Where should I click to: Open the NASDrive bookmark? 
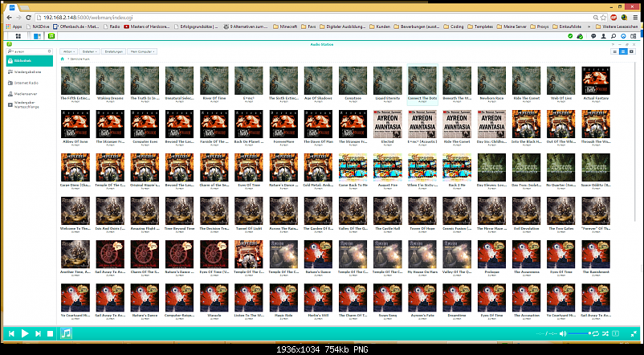38,27
